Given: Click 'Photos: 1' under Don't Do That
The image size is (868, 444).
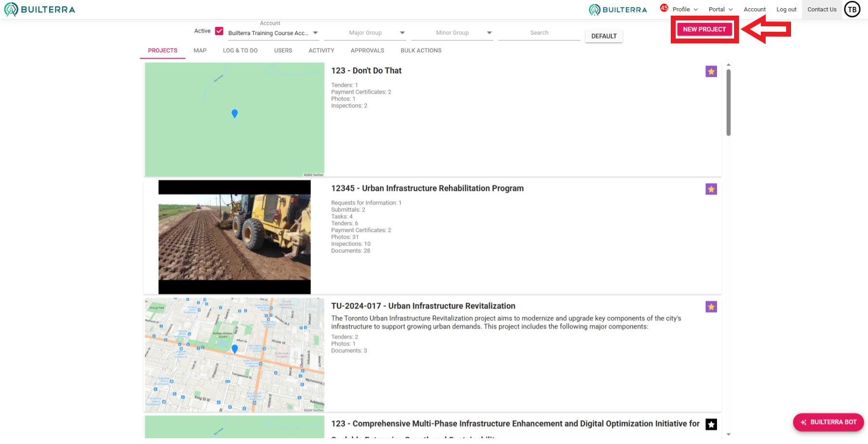Looking at the screenshot, I should [x=343, y=99].
